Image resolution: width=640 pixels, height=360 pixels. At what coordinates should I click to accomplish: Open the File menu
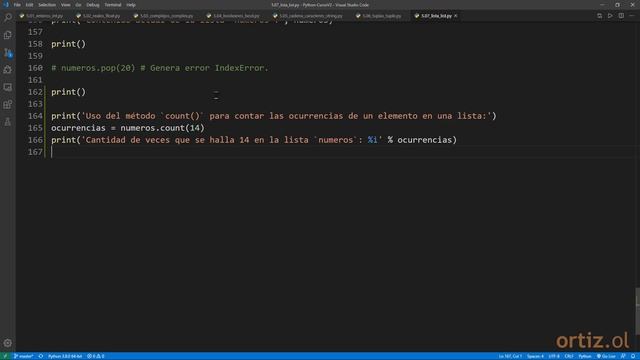tap(17, 5)
